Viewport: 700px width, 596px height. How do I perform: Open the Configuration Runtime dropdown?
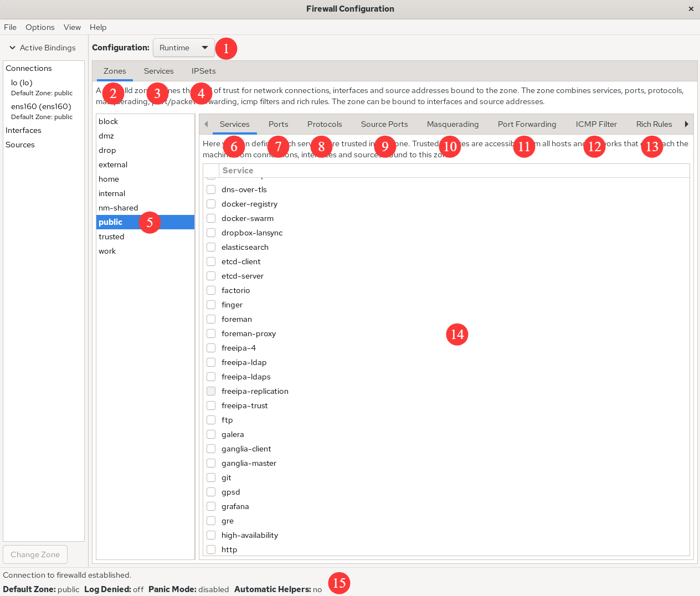point(183,48)
